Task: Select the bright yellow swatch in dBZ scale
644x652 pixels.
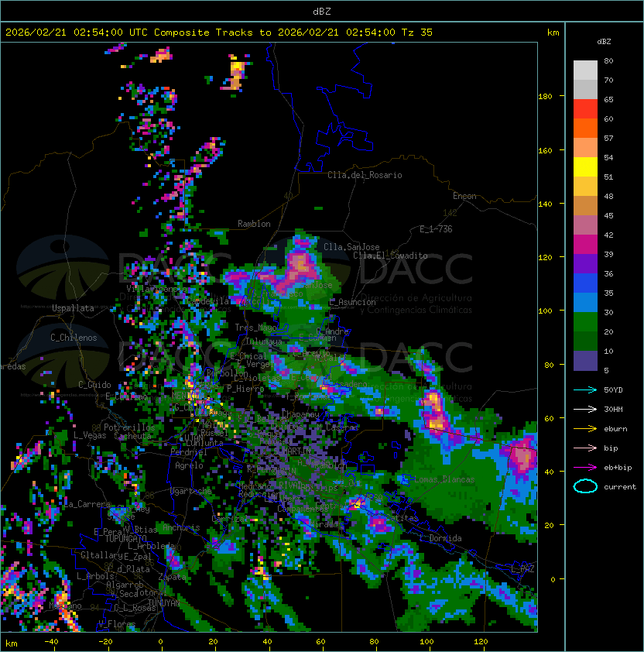Action: pyautogui.click(x=585, y=167)
